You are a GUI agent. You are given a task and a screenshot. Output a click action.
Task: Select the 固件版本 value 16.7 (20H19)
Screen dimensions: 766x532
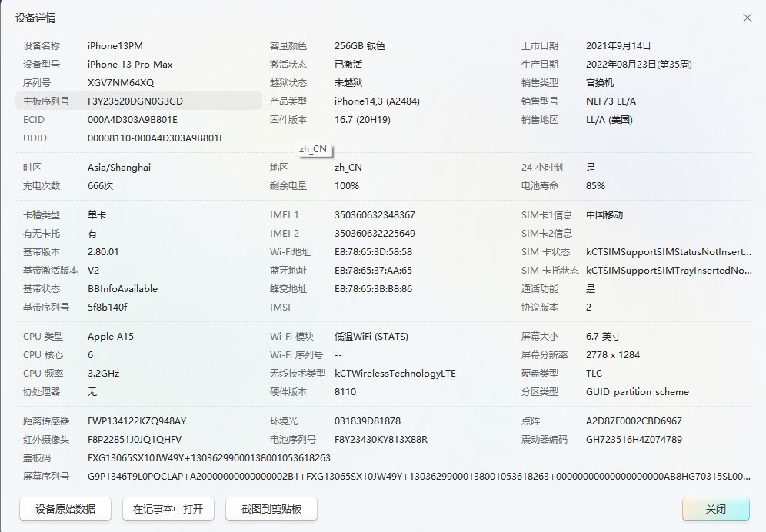tap(362, 120)
